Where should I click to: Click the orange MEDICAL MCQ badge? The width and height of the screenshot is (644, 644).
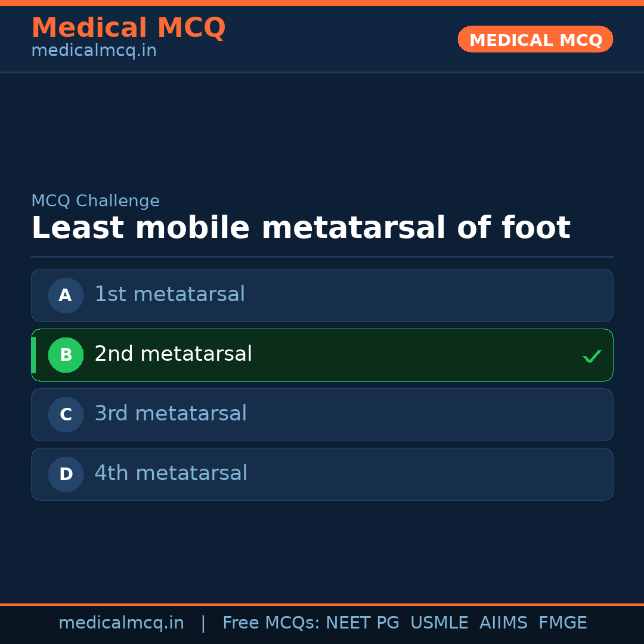535,39
